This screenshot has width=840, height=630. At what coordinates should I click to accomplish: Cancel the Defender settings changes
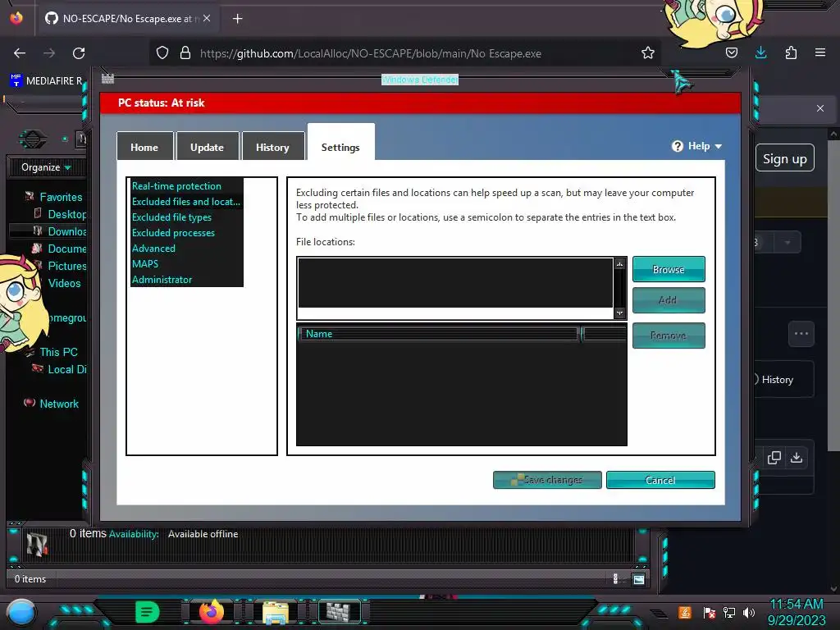[x=660, y=480]
